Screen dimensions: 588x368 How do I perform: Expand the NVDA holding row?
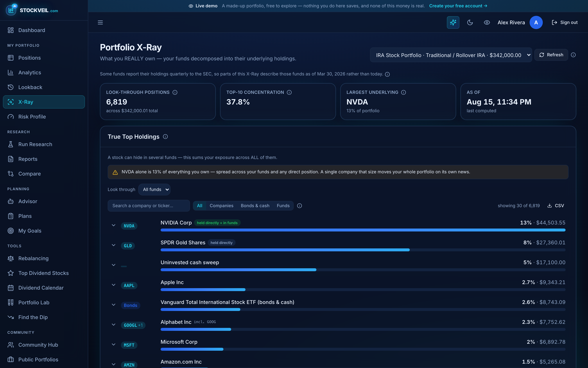click(114, 225)
